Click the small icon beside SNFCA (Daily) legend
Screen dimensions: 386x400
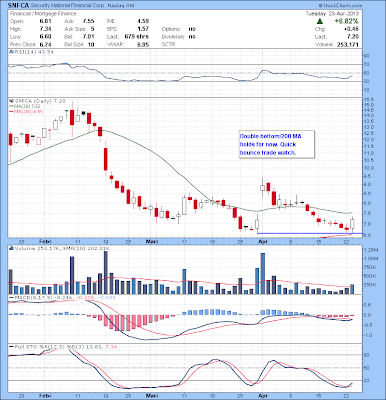pos(11,101)
